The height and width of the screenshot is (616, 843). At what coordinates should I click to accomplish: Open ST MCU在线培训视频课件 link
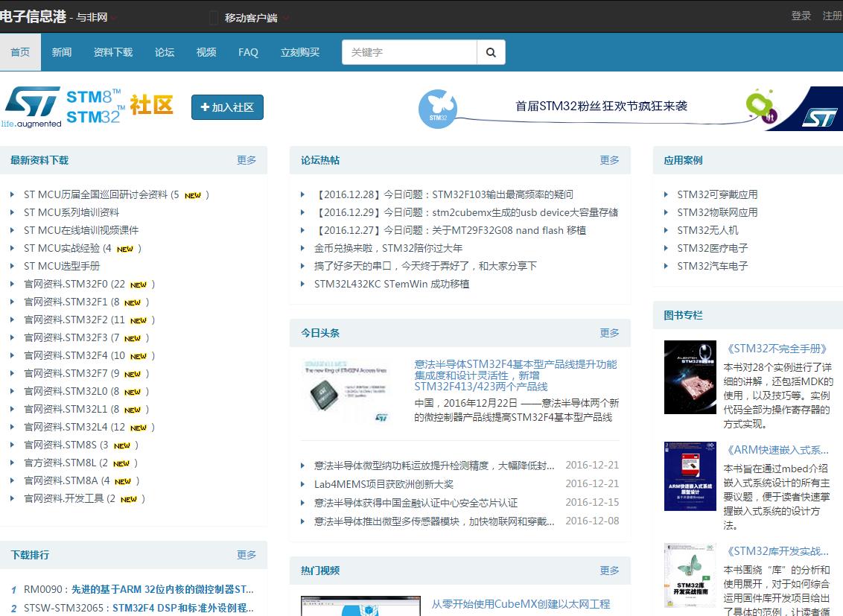point(81,230)
